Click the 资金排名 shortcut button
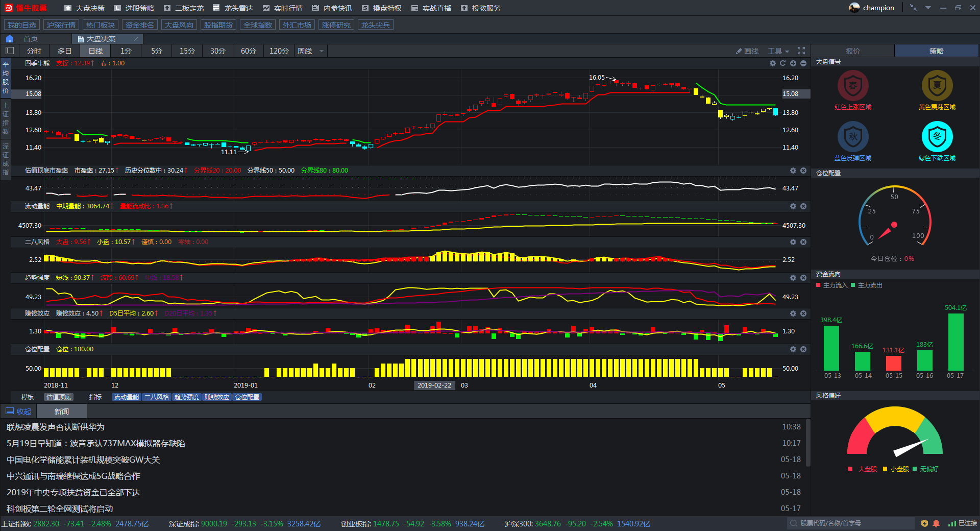Image resolution: width=980 pixels, height=531 pixels. tap(140, 25)
